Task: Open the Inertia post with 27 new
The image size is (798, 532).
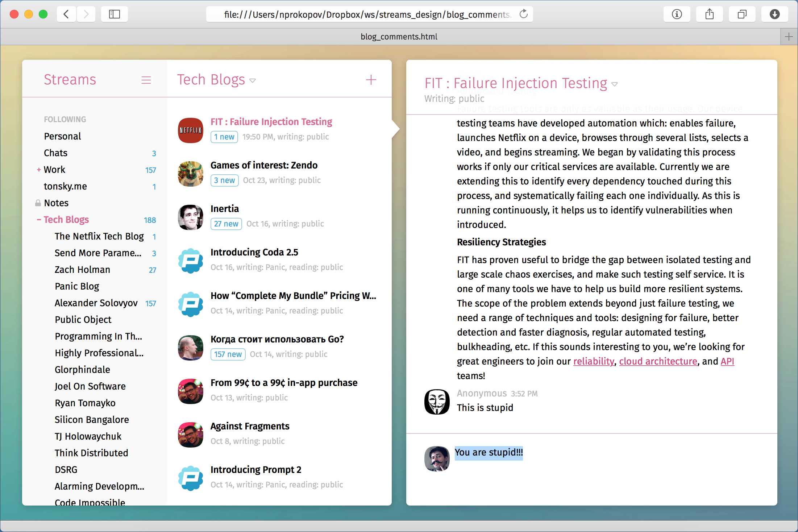Action: tap(225, 209)
